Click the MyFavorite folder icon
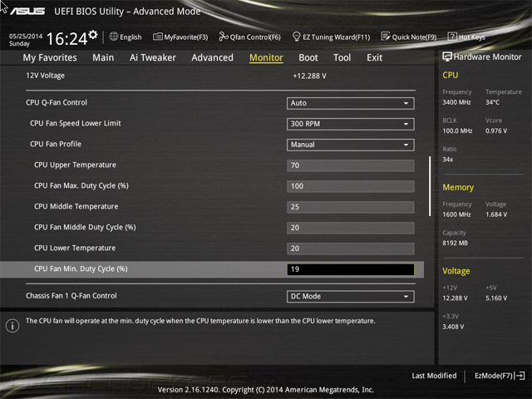This screenshot has width=532, height=399. tap(157, 37)
